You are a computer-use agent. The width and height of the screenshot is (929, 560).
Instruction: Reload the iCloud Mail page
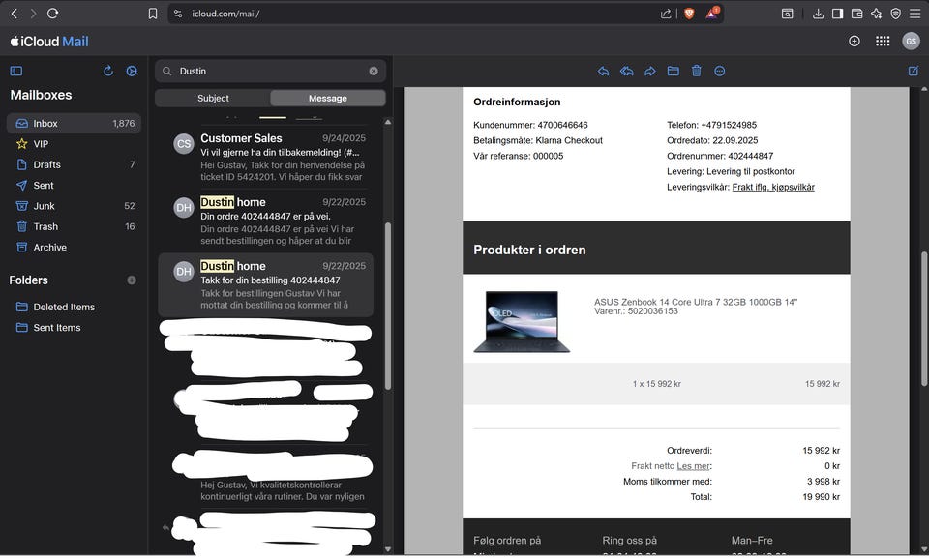pos(52,14)
